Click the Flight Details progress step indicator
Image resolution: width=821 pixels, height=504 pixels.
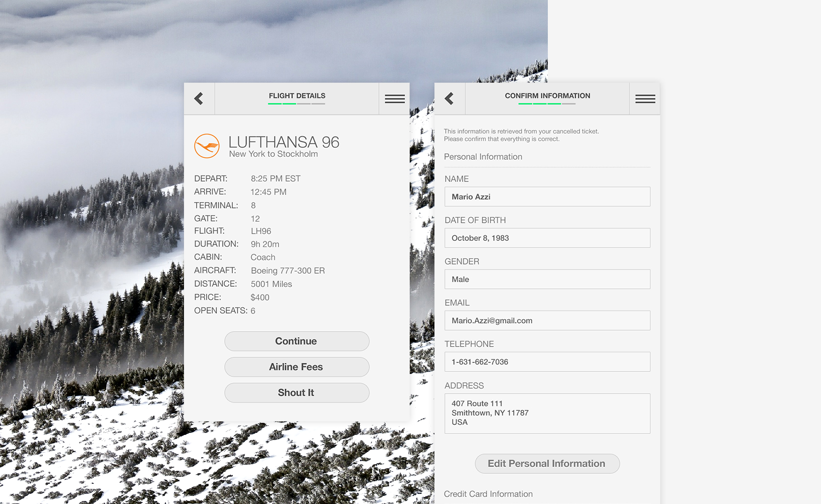tap(296, 104)
